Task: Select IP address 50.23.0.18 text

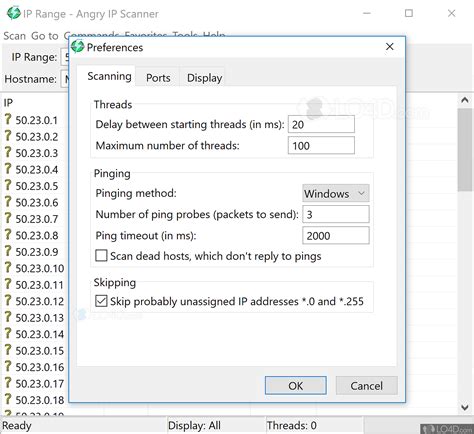Action: 40,400
